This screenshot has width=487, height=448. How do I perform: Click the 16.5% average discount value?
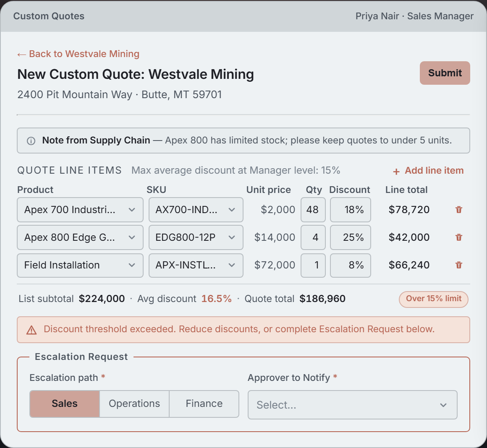pos(217,299)
